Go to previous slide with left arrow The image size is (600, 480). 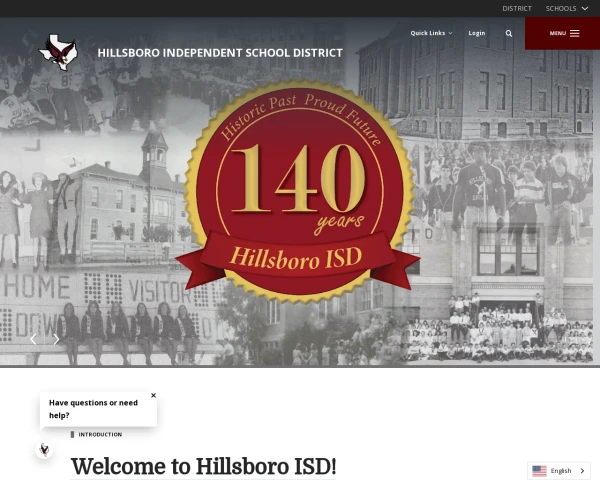click(33, 339)
